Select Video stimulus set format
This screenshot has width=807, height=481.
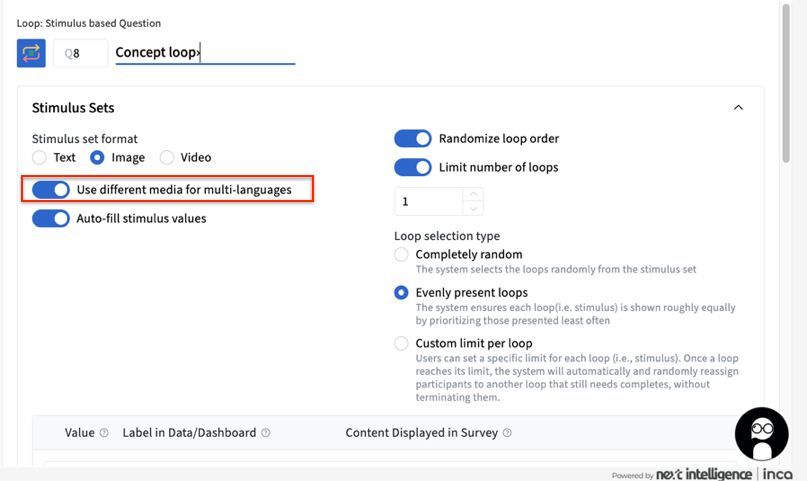[167, 157]
